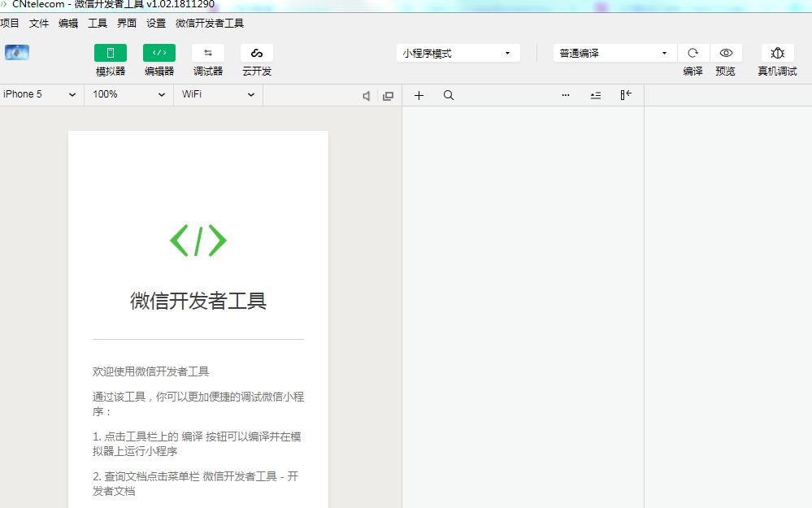This screenshot has height=508, width=812.
Task: Mute the simulator sound icon
Action: [x=366, y=96]
